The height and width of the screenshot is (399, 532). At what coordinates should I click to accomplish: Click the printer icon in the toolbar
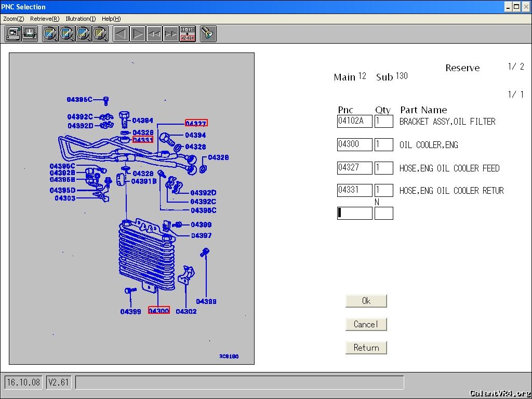click(30, 34)
